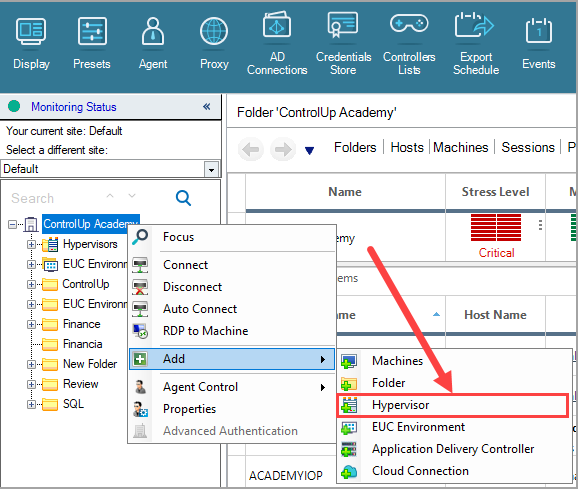The height and width of the screenshot is (489, 578).
Task: Switch to the Machines view tab
Action: point(460,147)
